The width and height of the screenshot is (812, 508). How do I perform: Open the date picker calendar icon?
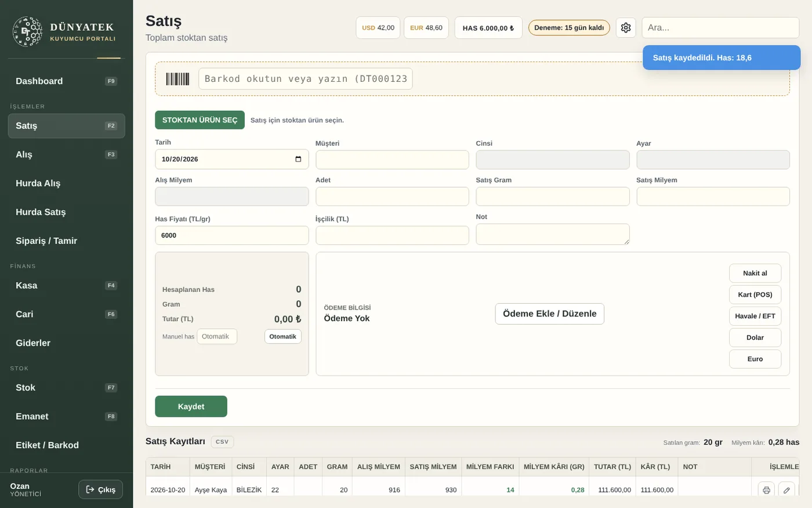[298, 159]
